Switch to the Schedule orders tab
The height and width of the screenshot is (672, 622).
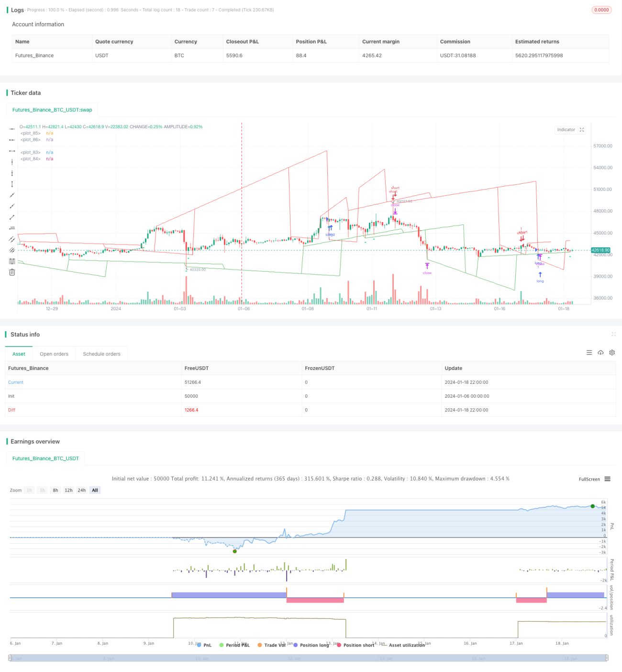[x=101, y=354]
